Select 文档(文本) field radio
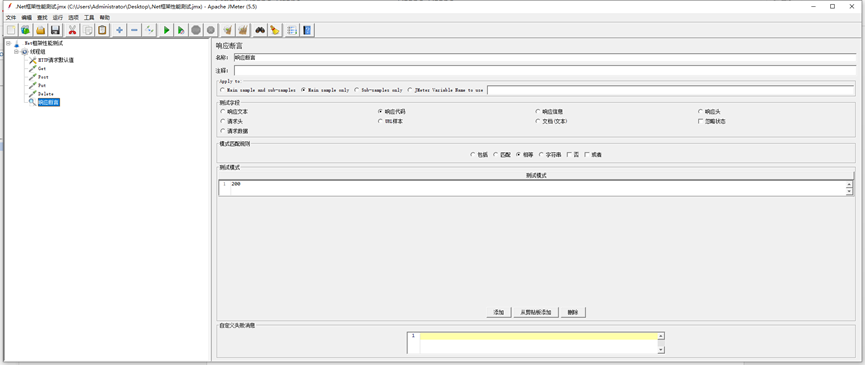 click(x=538, y=121)
